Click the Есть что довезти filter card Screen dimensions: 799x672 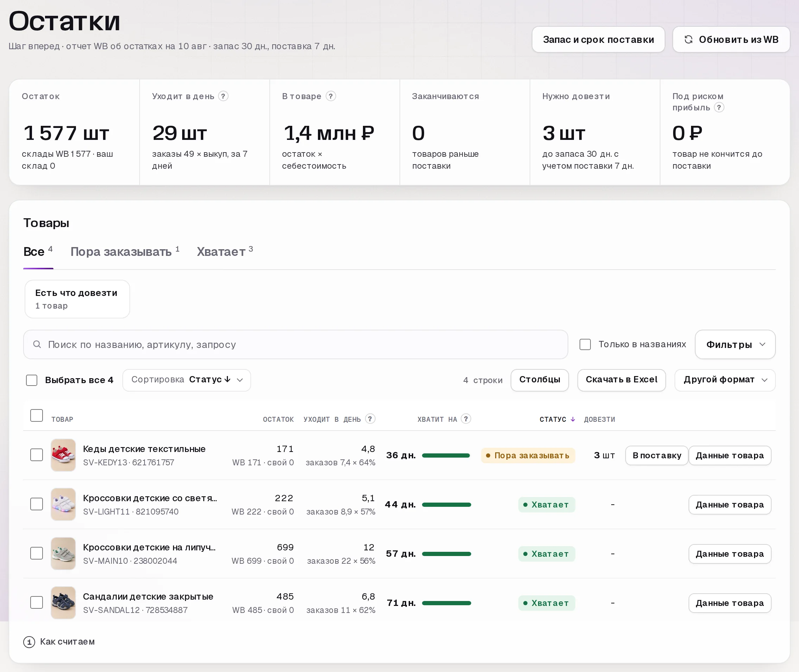(77, 299)
